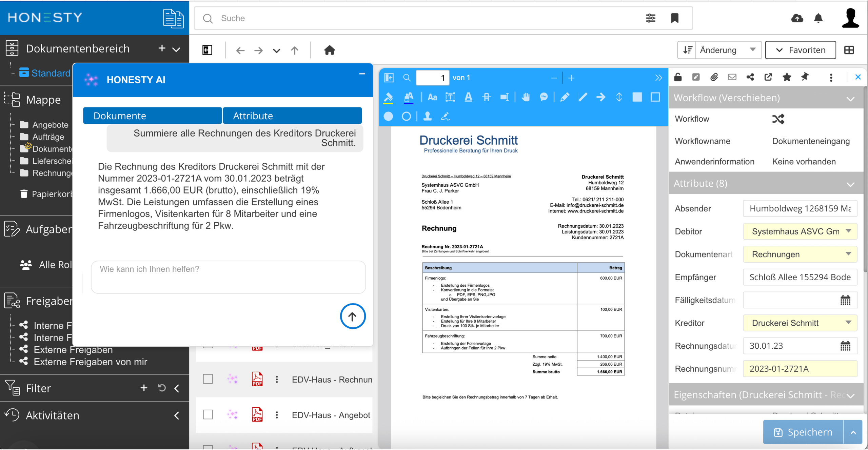
Task: Open Aufträge folder in Mappe
Action: 48,137
